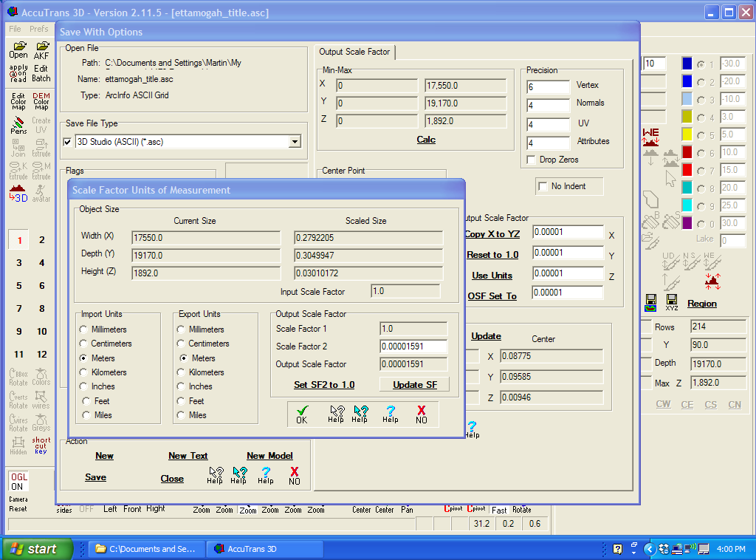Select the Pens tool icon

coord(18,126)
